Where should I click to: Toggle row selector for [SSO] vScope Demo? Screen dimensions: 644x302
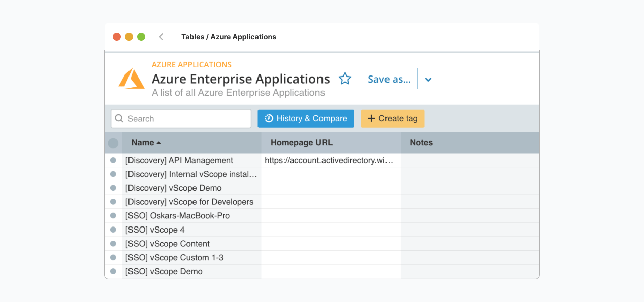click(113, 271)
